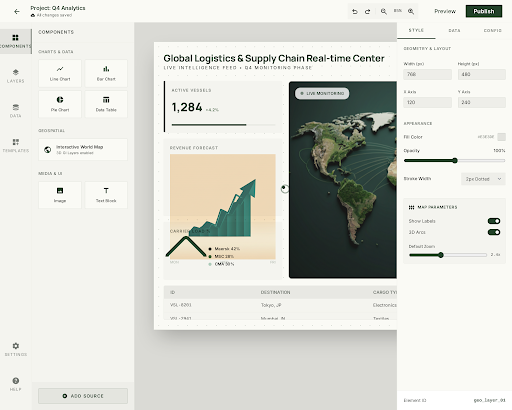Click the Live Intelligence Feed subtitle

pos(237,68)
